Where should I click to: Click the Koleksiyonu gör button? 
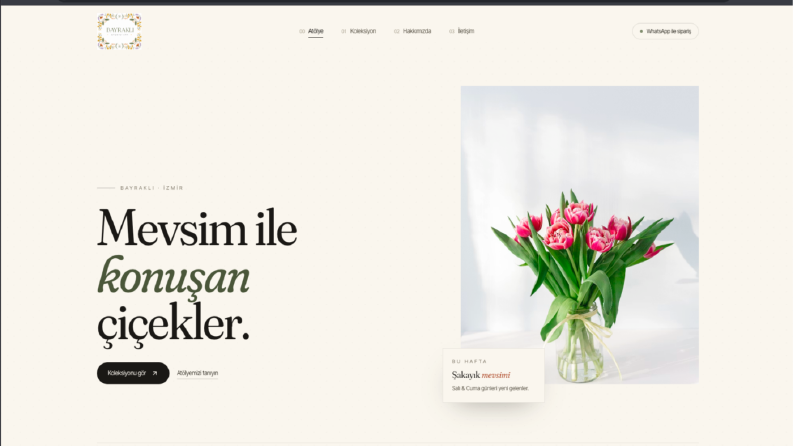pyautogui.click(x=133, y=373)
